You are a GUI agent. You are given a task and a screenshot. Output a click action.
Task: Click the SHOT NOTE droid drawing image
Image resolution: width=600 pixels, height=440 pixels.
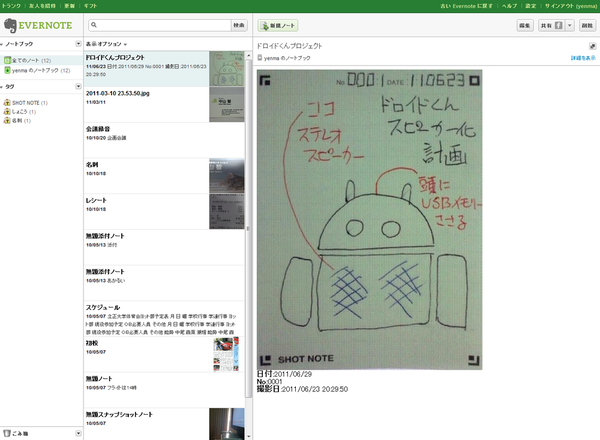coord(369,220)
